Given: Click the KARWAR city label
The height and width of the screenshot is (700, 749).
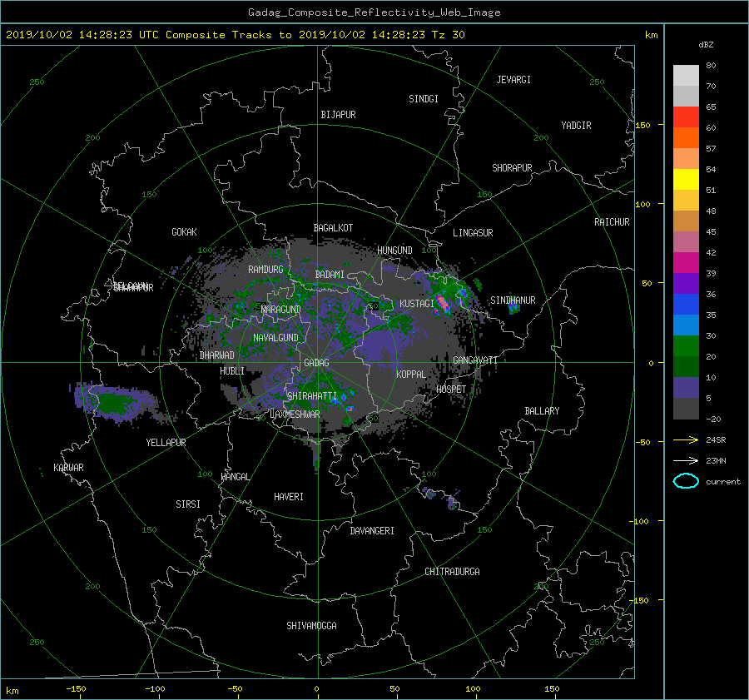Looking at the screenshot, I should (68, 468).
